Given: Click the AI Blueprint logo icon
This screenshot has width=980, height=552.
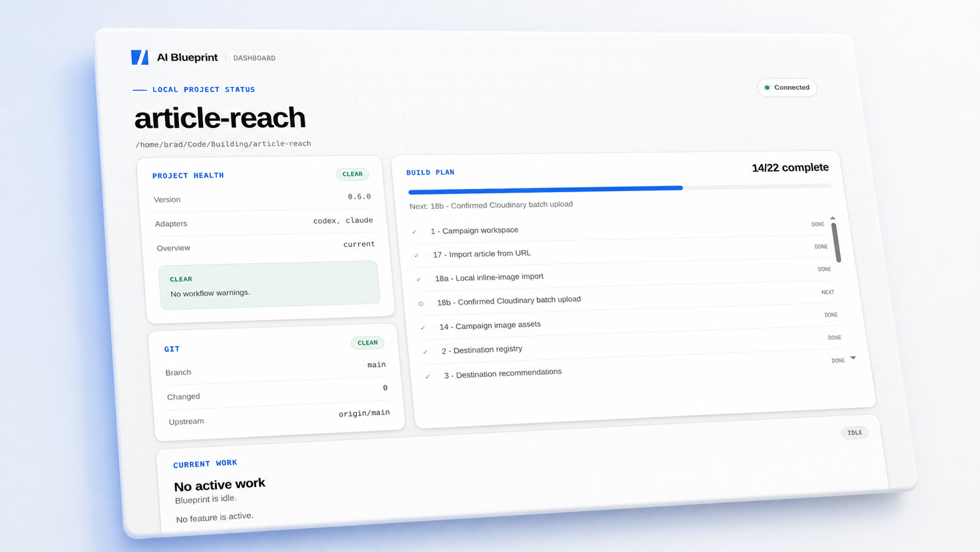Looking at the screenshot, I should coord(140,57).
